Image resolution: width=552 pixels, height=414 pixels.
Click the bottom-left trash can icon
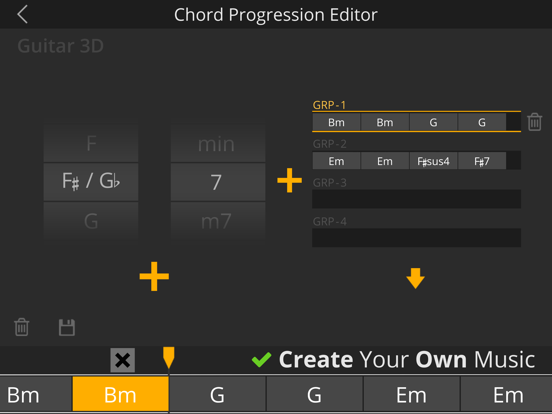pos(21,327)
